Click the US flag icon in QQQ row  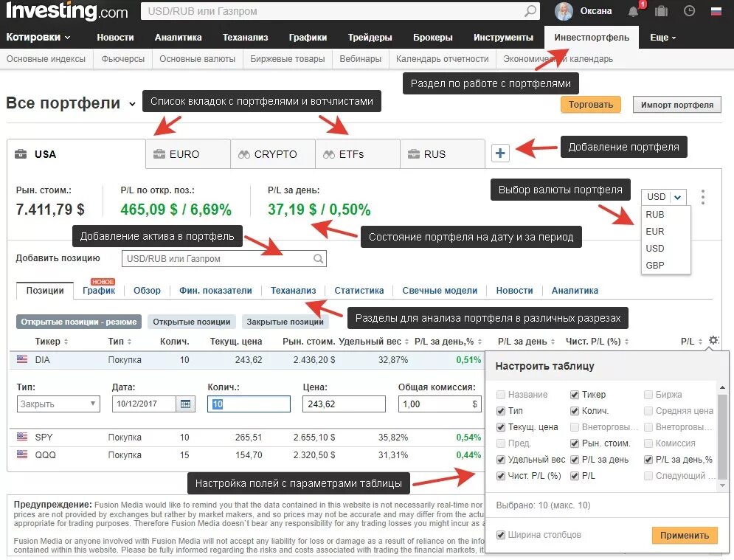click(x=22, y=454)
